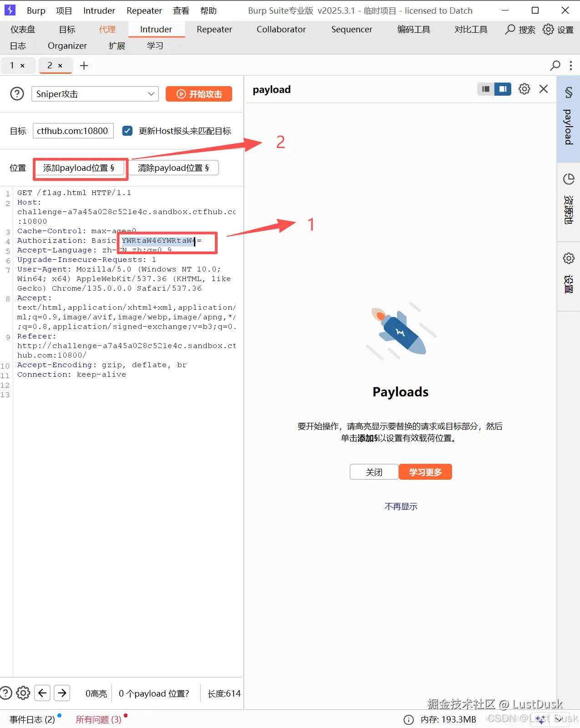The image size is (580, 728).
Task: Click 不再显示 link
Action: pos(401,507)
